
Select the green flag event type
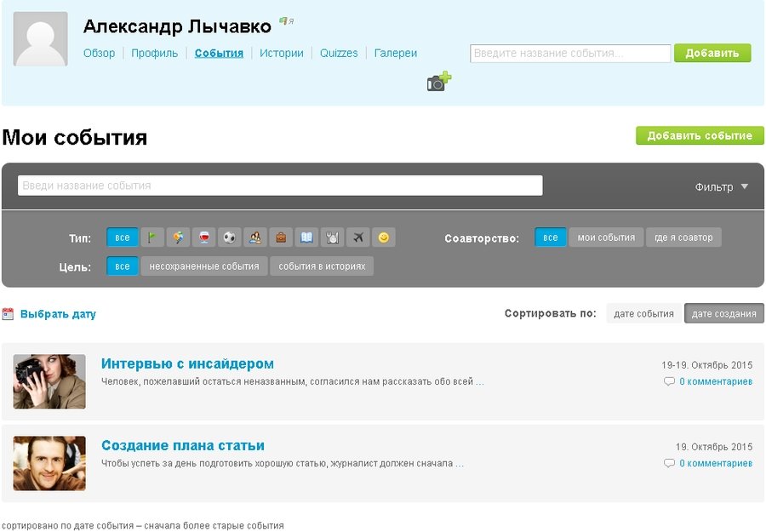click(152, 237)
